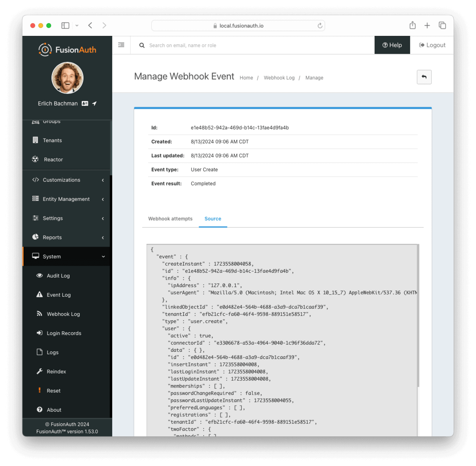Click the Event result value "Completed"
This screenshot has width=476, height=466.
click(x=203, y=184)
